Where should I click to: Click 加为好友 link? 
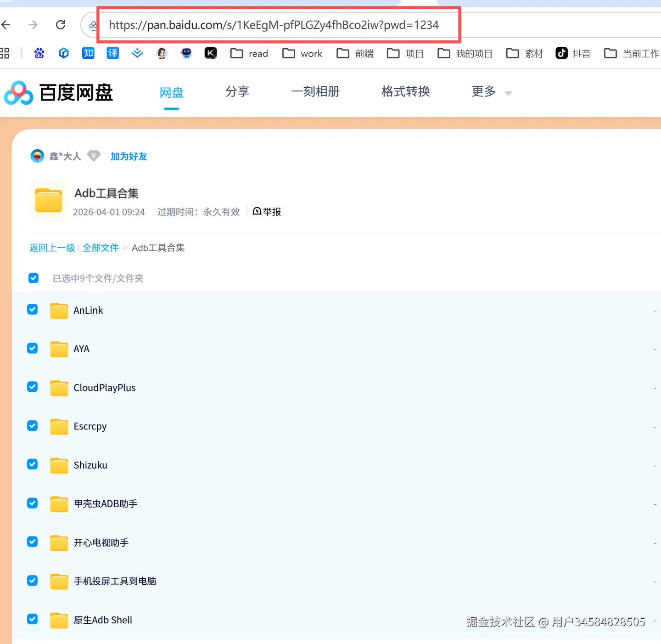[x=129, y=156]
